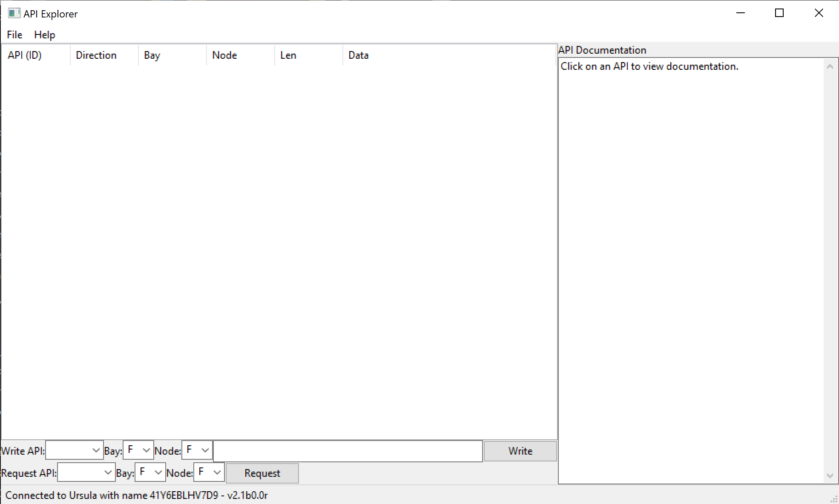Sort by the API (ID) column header
Screen dimensions: 839x504
[x=25, y=55]
